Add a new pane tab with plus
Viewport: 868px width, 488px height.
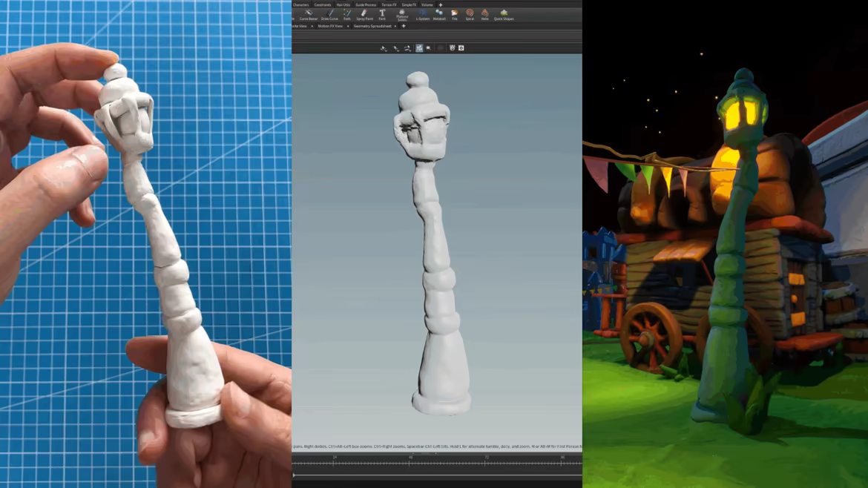tap(404, 26)
